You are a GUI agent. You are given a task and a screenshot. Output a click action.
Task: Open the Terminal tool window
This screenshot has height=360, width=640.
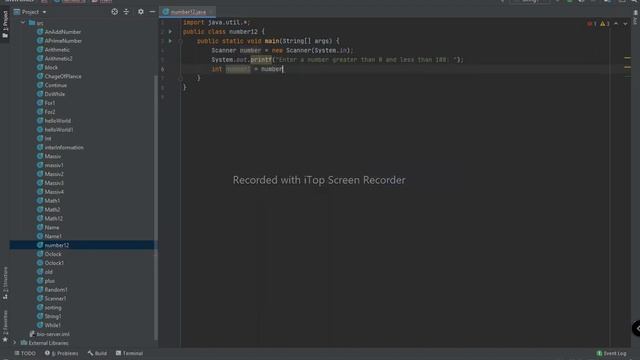point(129,353)
